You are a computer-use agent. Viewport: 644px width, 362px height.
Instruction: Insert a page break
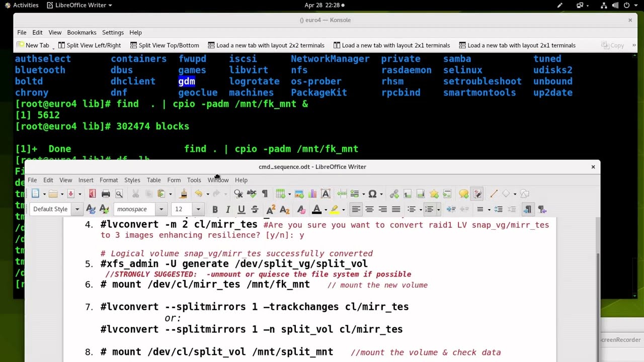point(342,194)
